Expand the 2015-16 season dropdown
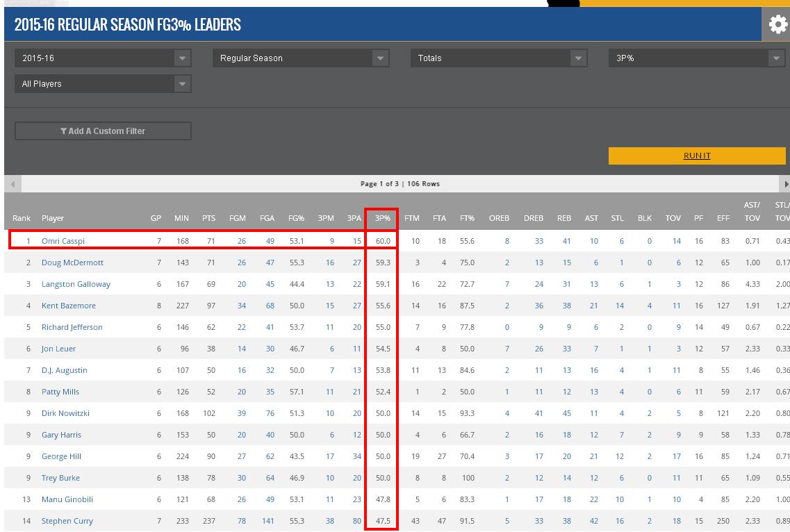790x532 pixels. [x=103, y=58]
